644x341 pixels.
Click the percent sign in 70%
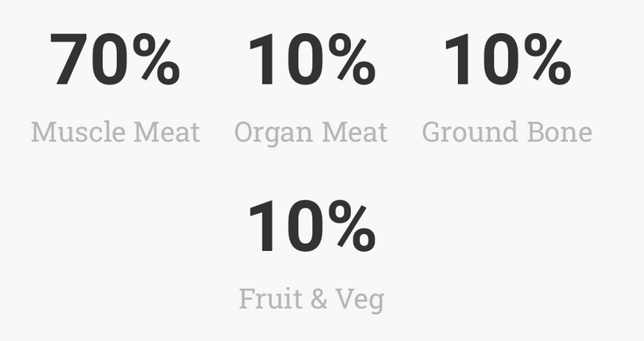(156, 60)
